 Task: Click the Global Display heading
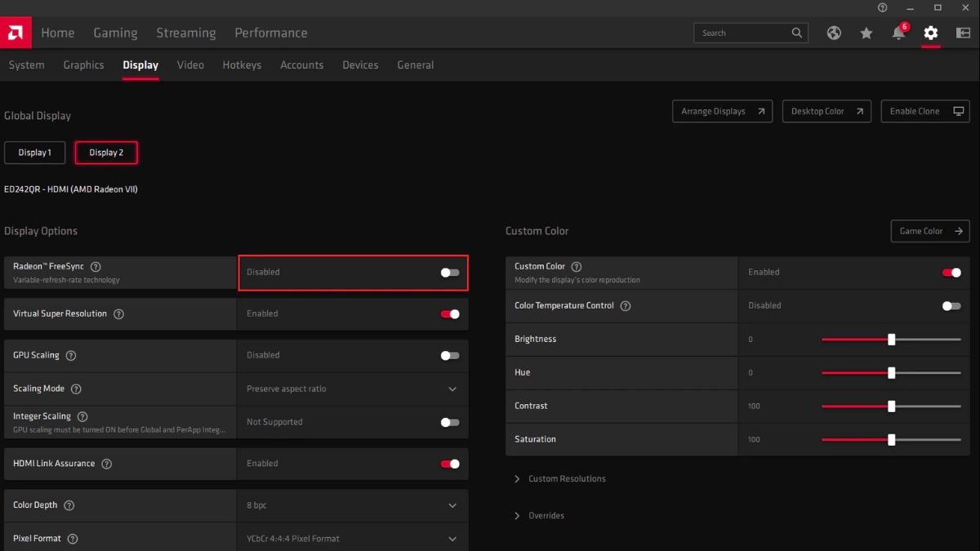(x=38, y=116)
